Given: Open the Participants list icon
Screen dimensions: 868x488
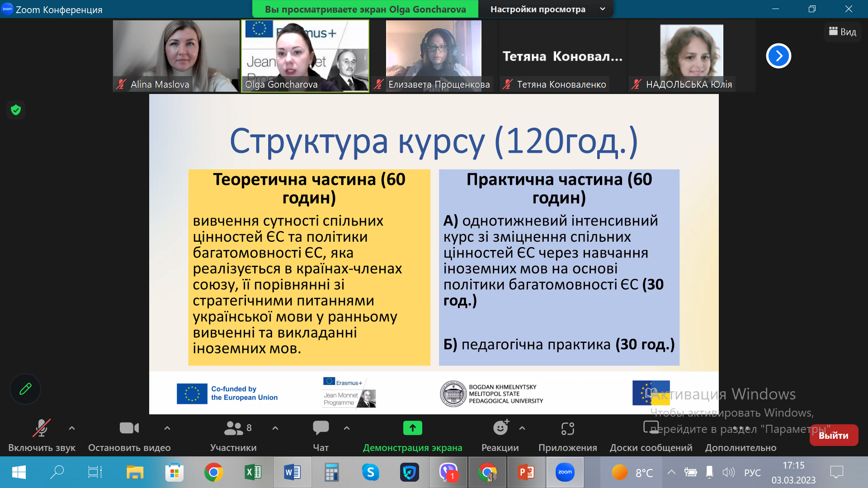Looking at the screenshot, I should 233,427.
